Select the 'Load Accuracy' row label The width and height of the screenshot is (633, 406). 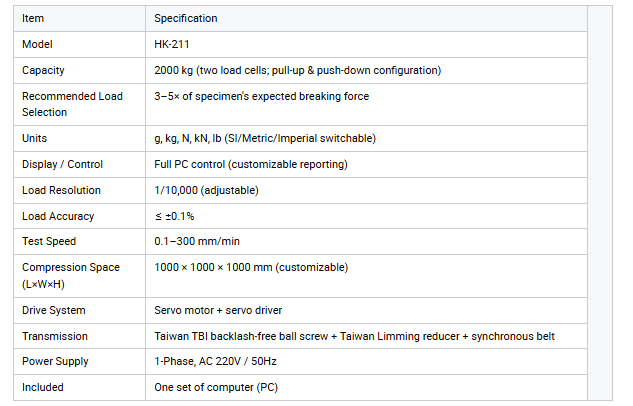pos(58,216)
